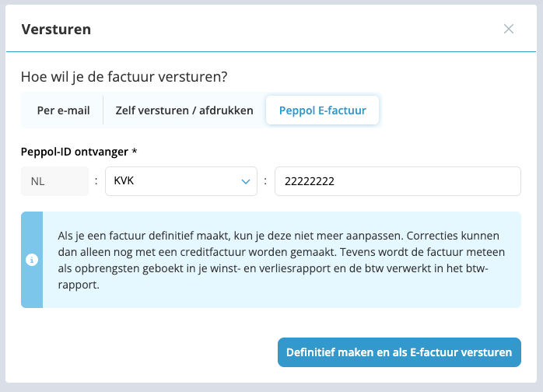Choose the Peppol E-factuur tab
The image size is (543, 392).
click(x=322, y=110)
